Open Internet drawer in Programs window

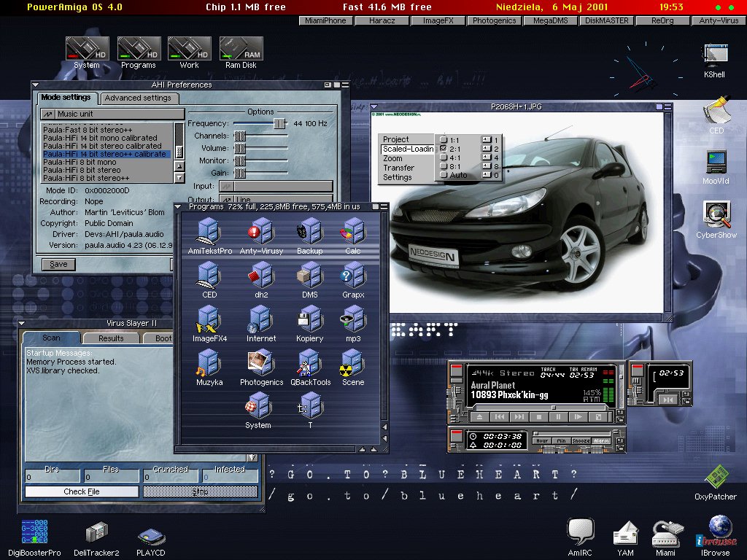pyautogui.click(x=261, y=324)
